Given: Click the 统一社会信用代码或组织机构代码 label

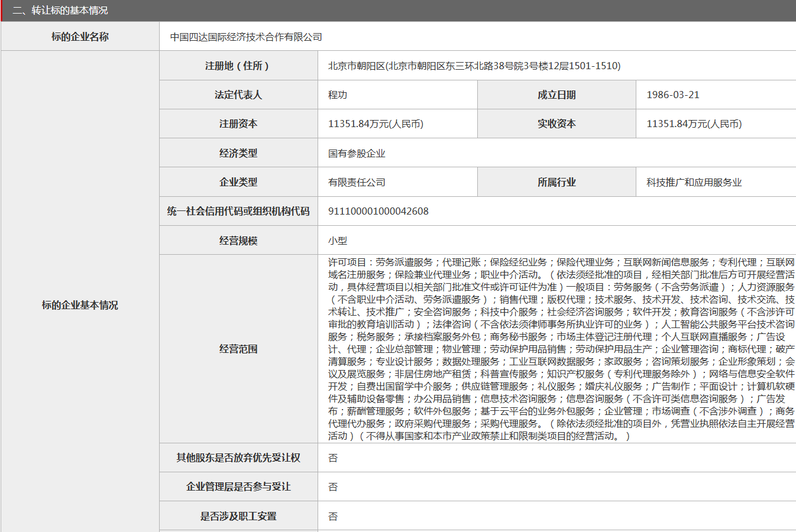Looking at the screenshot, I should 238,211.
